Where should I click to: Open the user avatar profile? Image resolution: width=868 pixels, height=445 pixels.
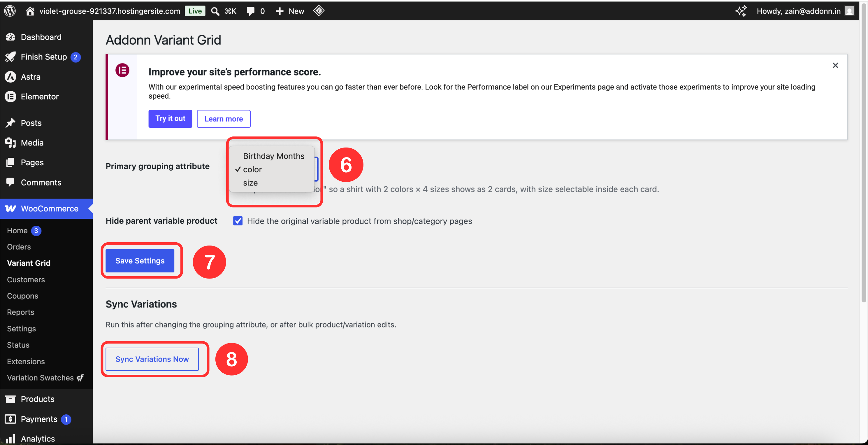849,11
